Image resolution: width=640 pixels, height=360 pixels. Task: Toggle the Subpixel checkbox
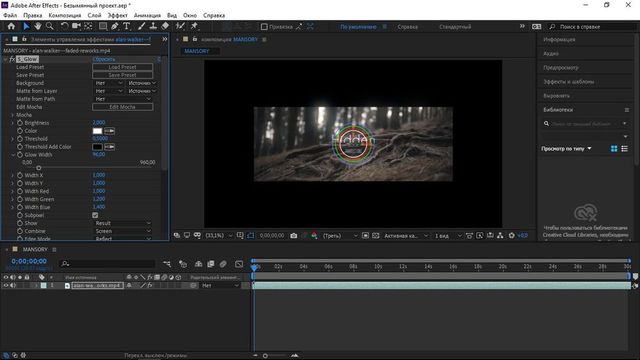(95, 215)
